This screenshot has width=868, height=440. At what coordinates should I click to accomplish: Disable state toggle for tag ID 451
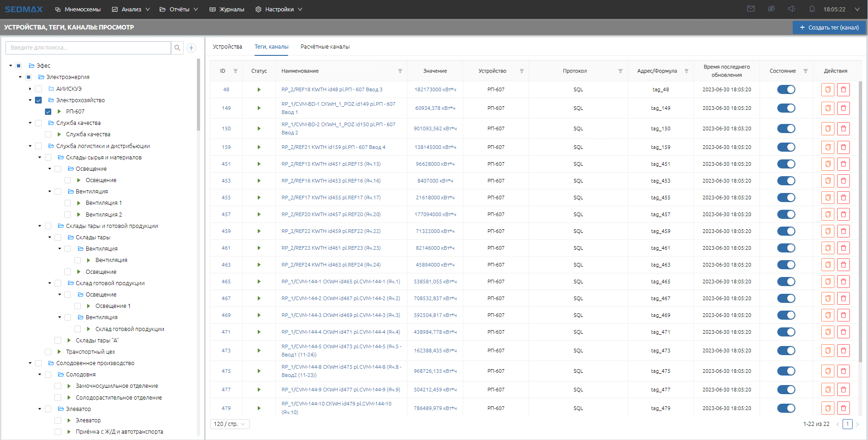[x=786, y=164]
